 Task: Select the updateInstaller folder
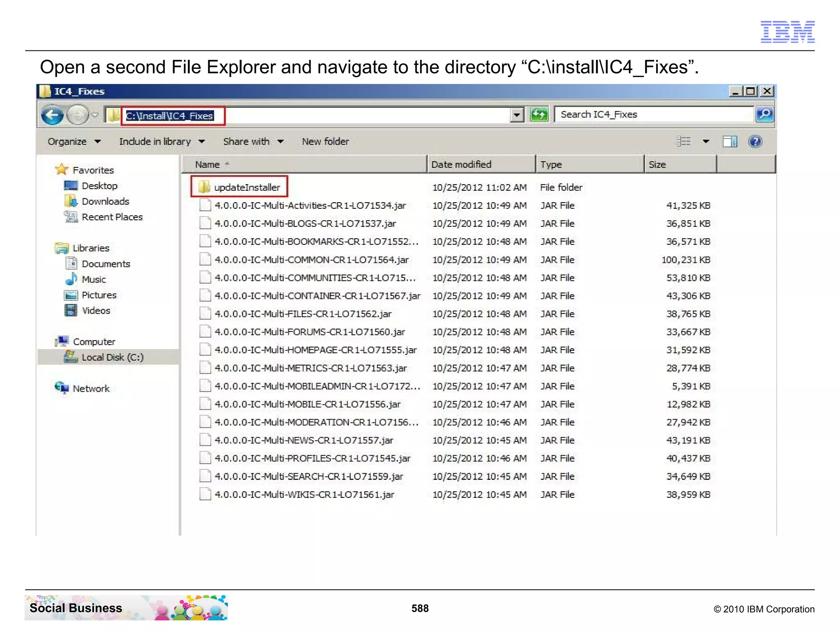239,187
